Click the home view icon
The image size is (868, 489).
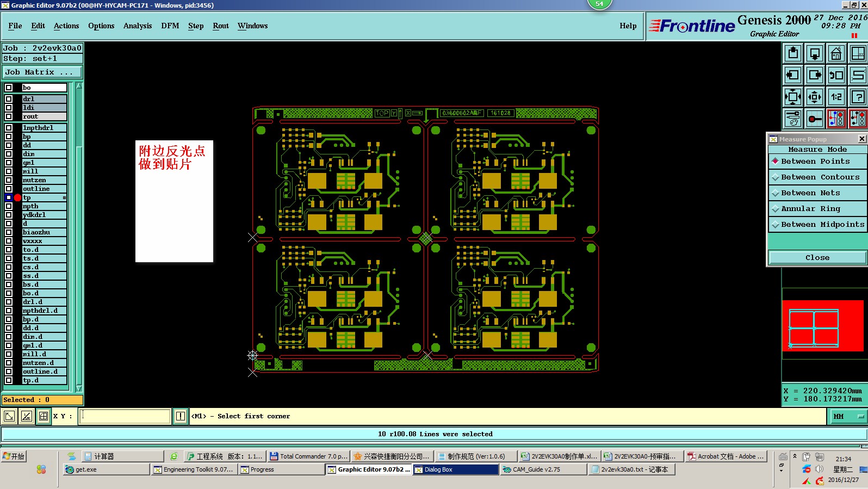coord(836,53)
